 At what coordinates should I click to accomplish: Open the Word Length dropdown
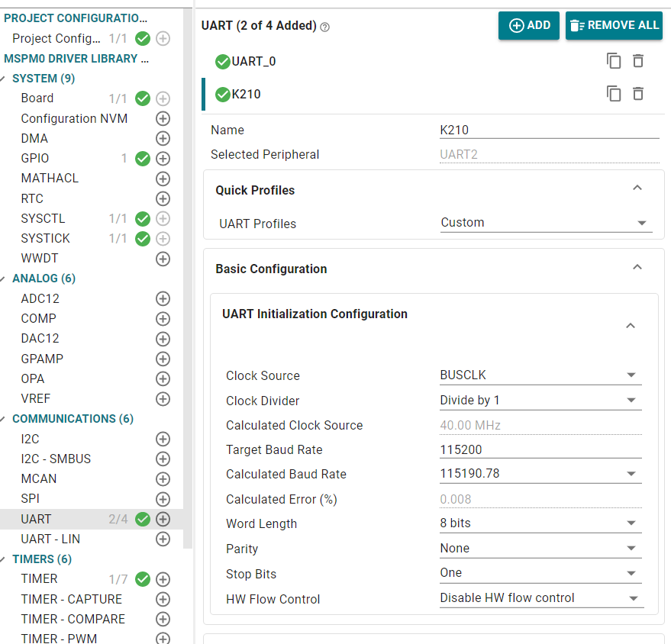pyautogui.click(x=541, y=523)
